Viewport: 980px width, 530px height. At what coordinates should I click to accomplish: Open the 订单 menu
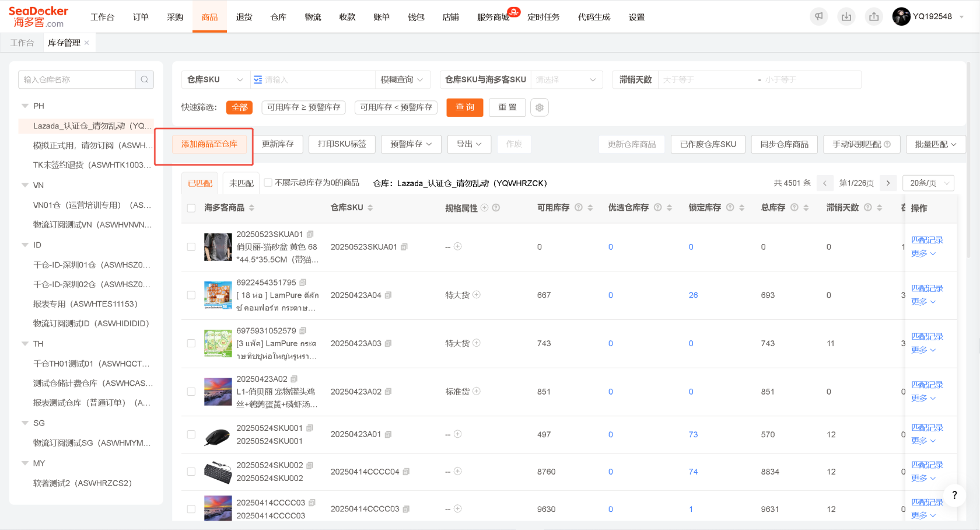(x=141, y=17)
